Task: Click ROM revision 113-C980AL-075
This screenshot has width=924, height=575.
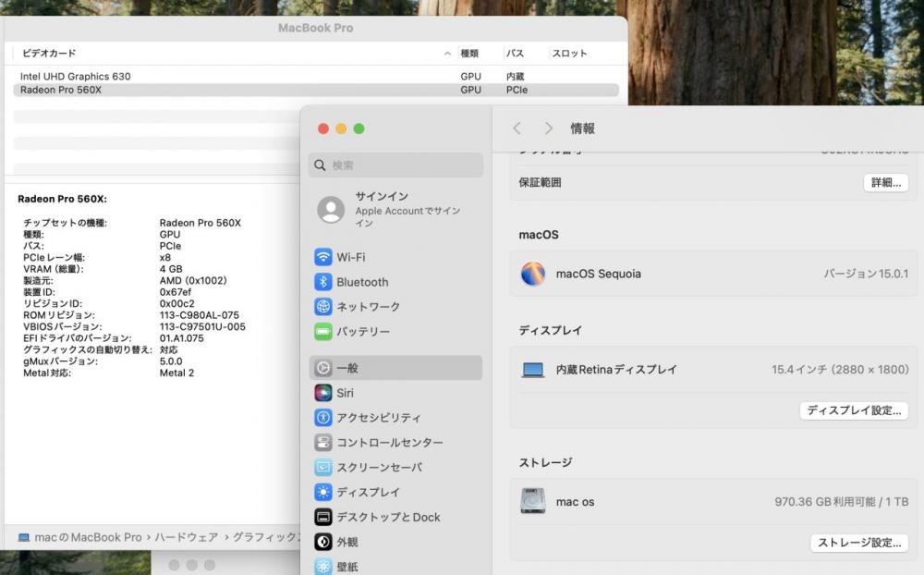Action: 200,315
